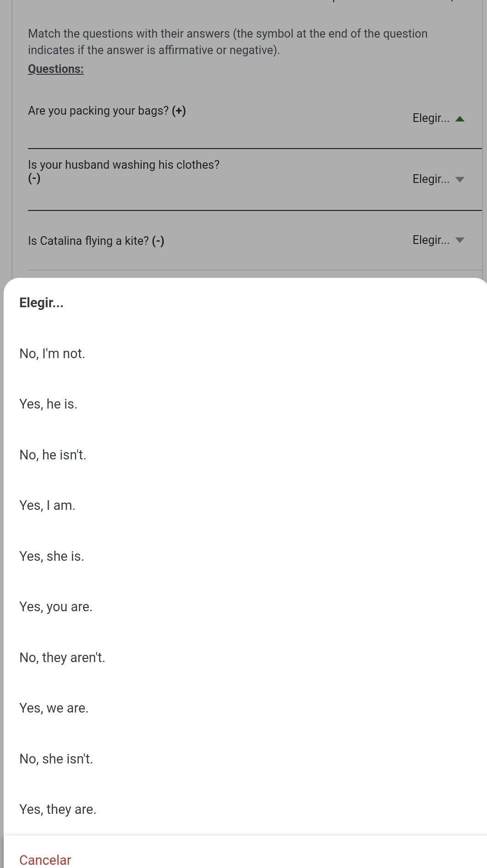Viewport: 487px width, 868px height.
Task: Open dropdown for 'Are you packing your bags?'
Action: [x=438, y=118]
